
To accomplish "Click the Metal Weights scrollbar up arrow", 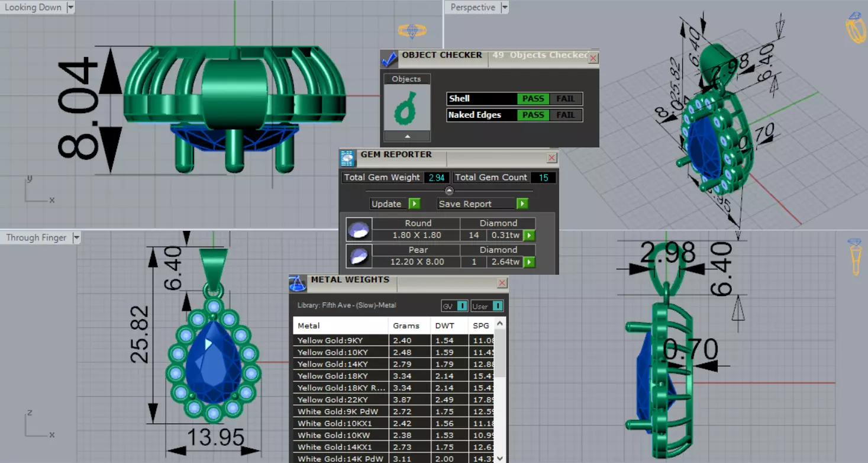I will coord(500,324).
